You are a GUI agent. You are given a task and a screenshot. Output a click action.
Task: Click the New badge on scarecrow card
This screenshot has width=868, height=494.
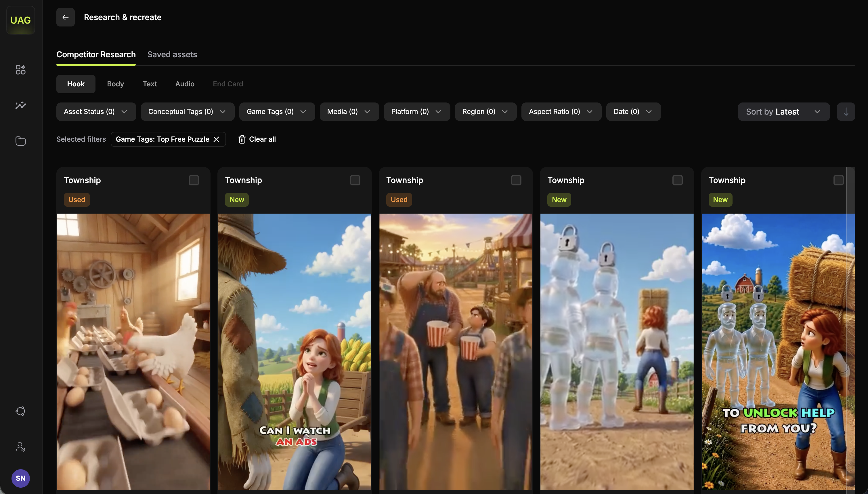coord(237,200)
